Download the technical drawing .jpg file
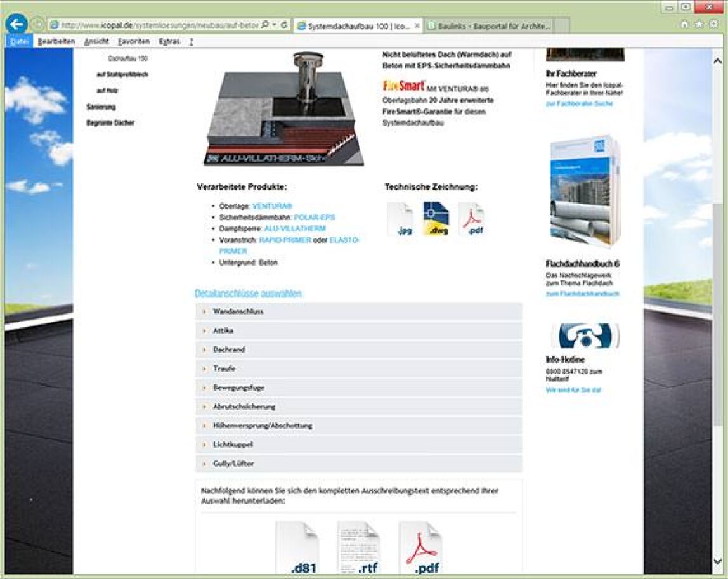Viewport: 728px width, 579px height. (401, 219)
